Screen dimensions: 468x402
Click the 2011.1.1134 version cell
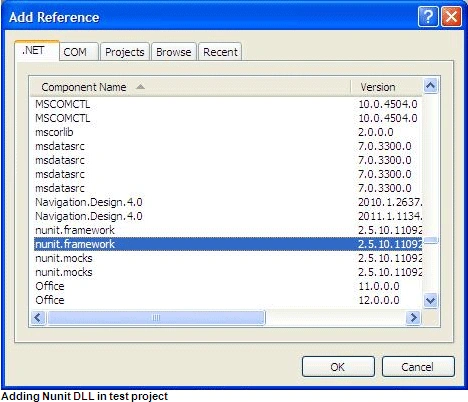click(390, 216)
